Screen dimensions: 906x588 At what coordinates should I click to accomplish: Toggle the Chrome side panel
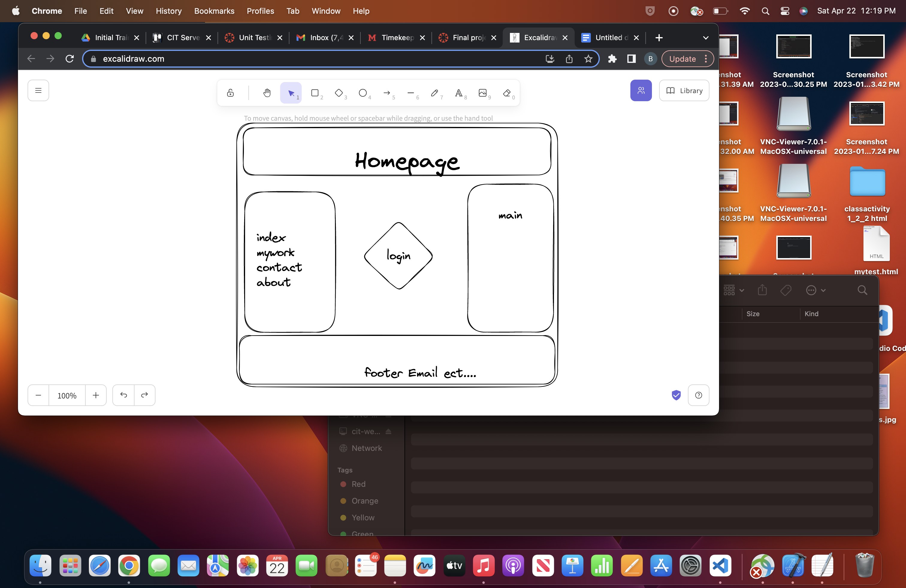(632, 59)
